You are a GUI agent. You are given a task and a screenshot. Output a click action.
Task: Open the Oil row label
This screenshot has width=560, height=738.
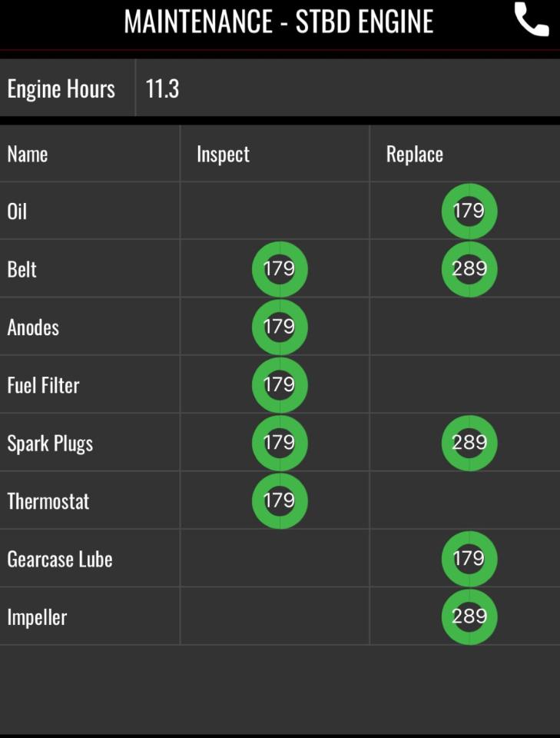[x=17, y=211]
